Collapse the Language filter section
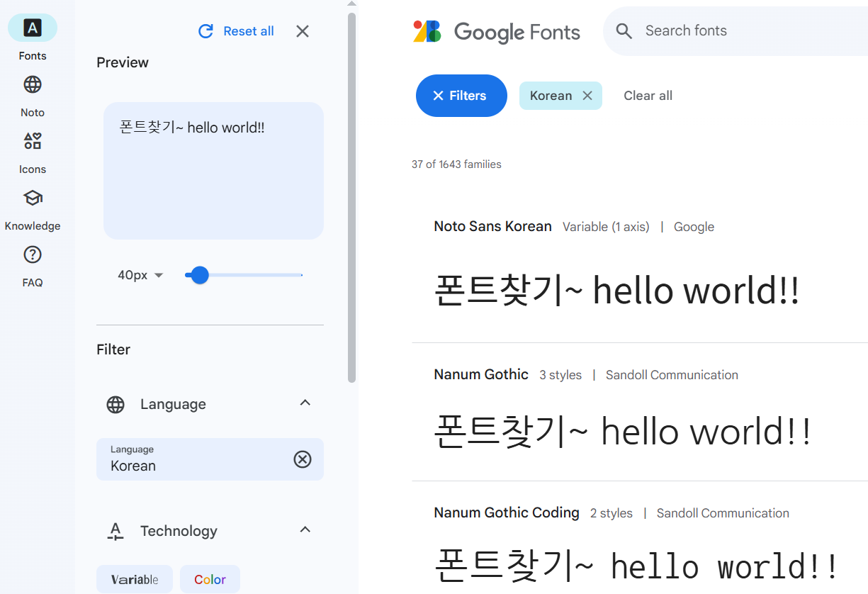868x594 pixels. [305, 403]
